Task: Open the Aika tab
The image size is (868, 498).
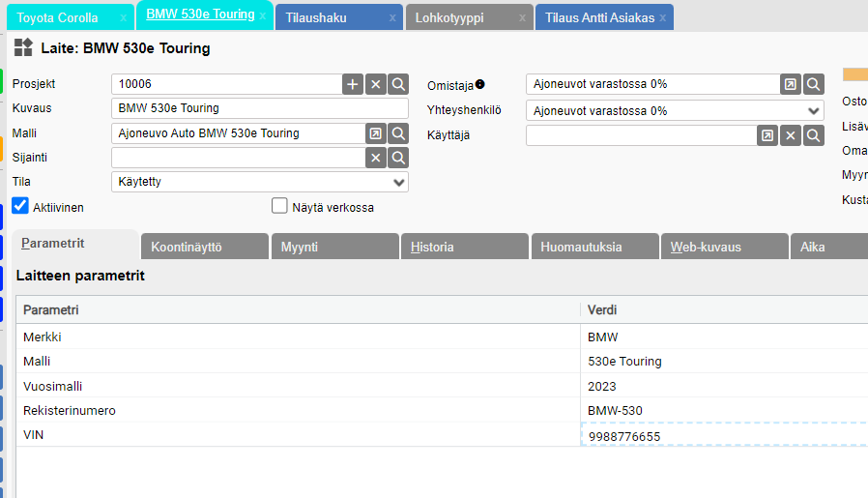Action: tap(829, 247)
